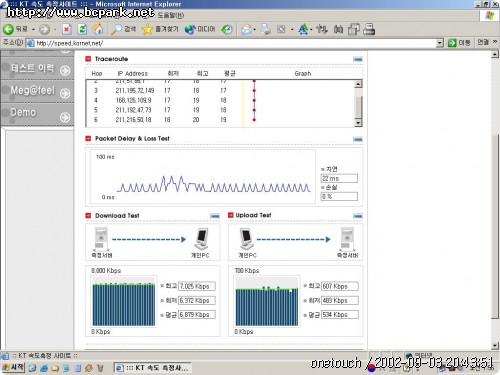
Task: Click the Refresh page icon
Action: [82, 29]
